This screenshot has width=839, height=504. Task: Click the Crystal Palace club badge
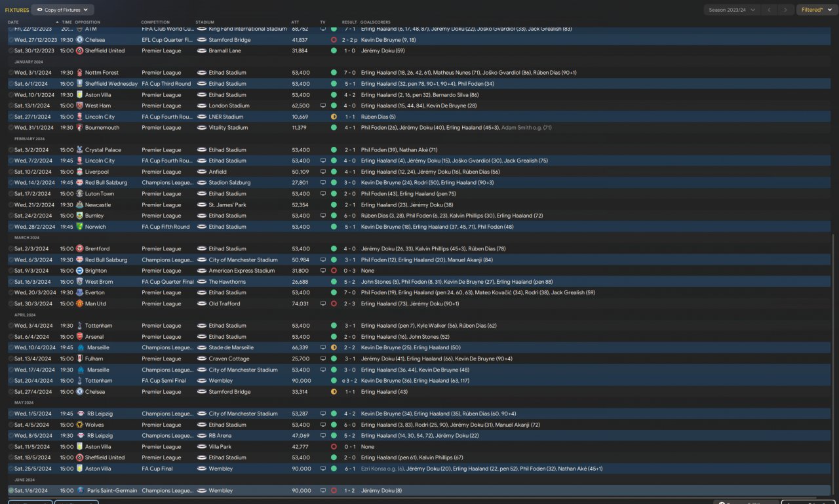[79, 150]
